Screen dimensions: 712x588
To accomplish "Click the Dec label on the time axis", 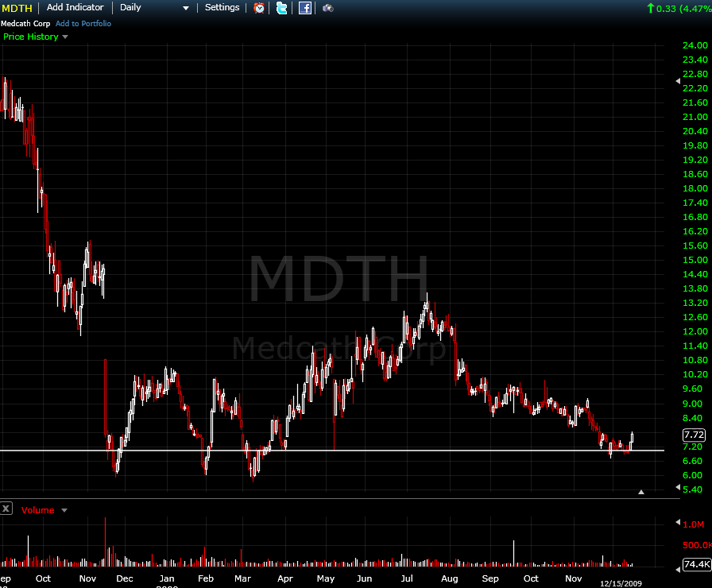I will pos(125,578).
